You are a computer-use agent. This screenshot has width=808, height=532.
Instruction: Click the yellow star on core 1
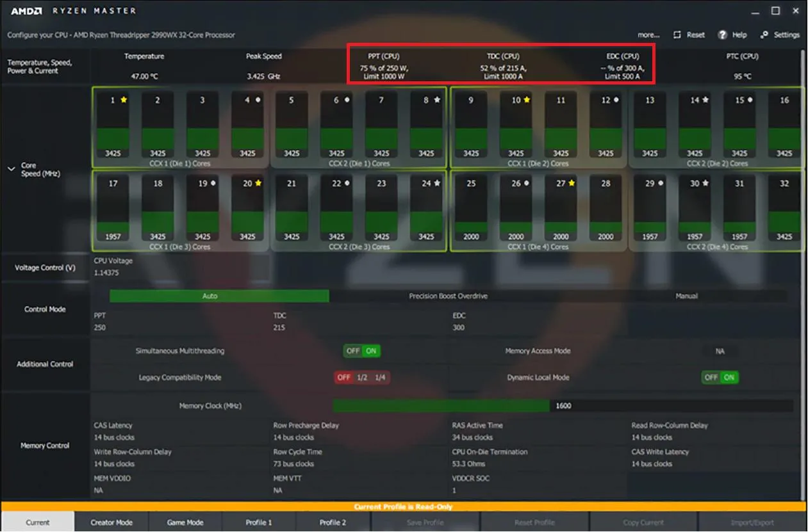124,100
